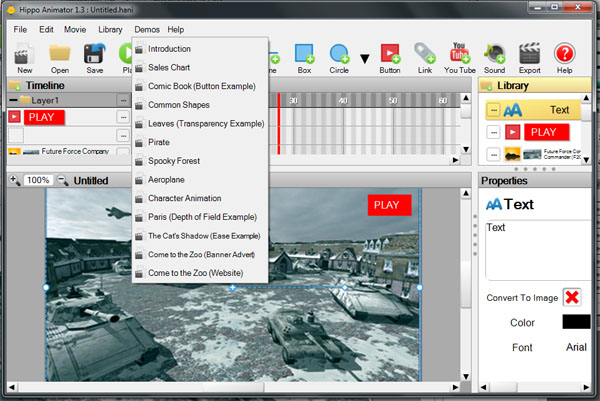Insert a Button from the toolbar

390,54
